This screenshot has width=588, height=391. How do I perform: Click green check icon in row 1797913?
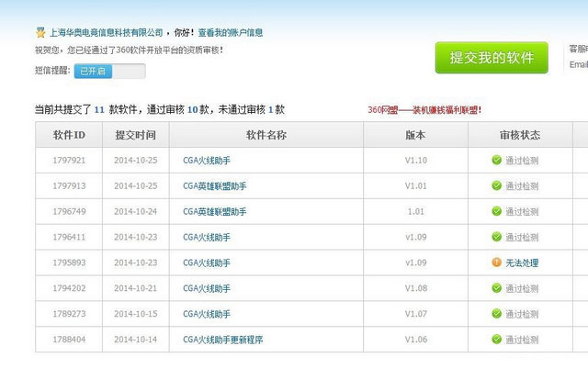(496, 185)
